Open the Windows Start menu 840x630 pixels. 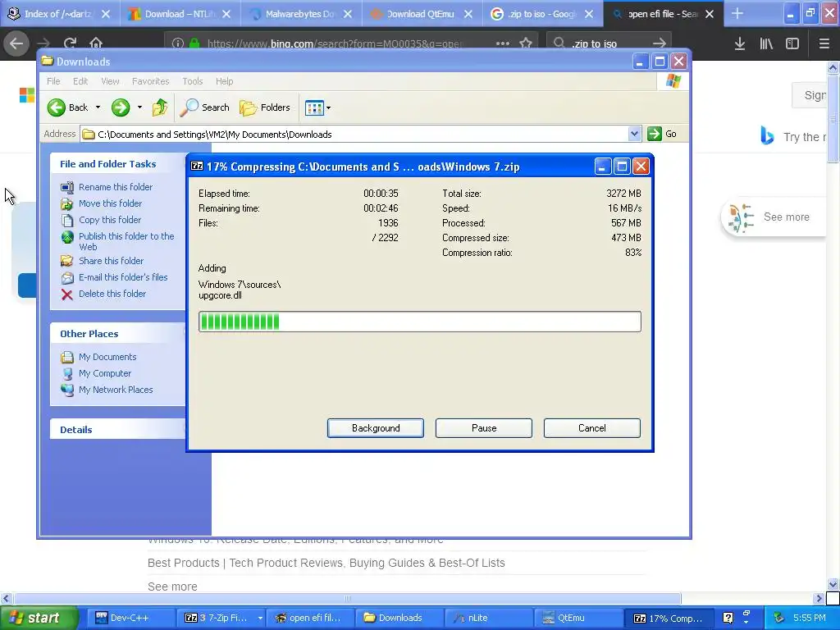point(38,619)
